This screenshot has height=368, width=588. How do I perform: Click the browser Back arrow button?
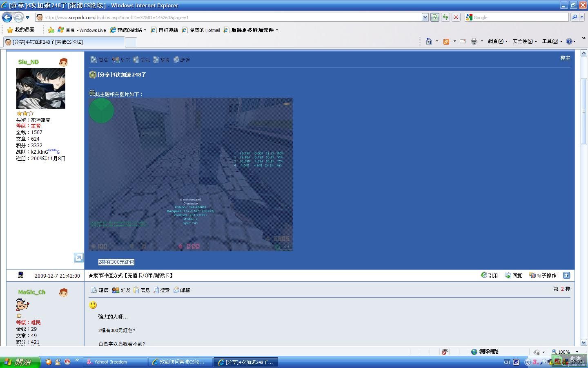click(7, 17)
